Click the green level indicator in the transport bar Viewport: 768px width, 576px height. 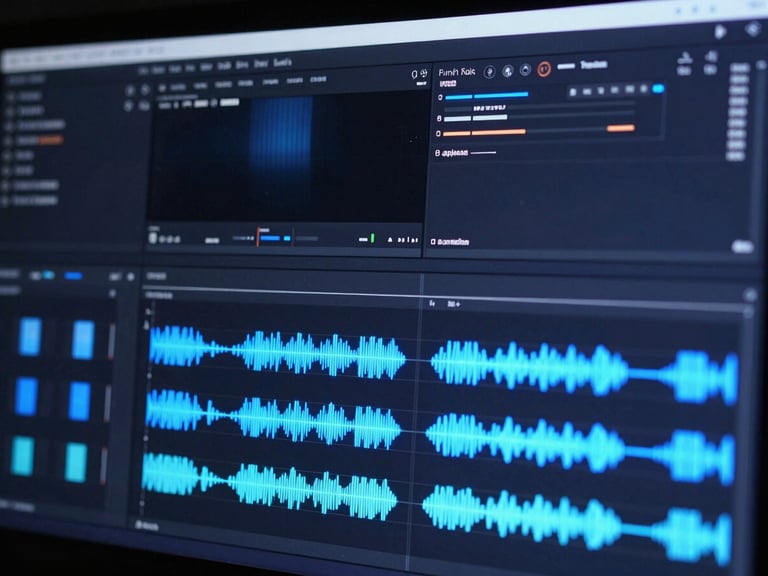[x=372, y=238]
